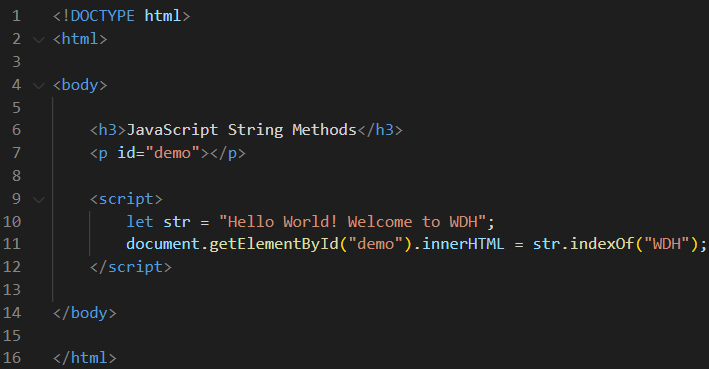The width and height of the screenshot is (709, 369).
Task: Click the "demo" argument on line 11
Action: pos(375,244)
